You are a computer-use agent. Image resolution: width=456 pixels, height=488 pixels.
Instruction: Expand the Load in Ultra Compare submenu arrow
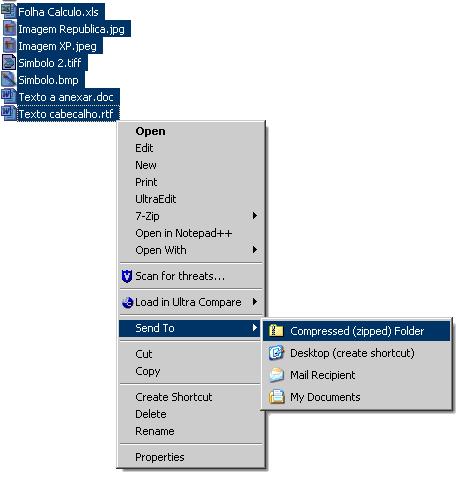coord(255,302)
